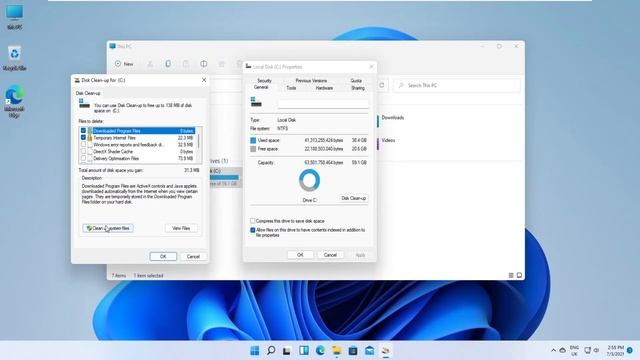Image resolution: width=640 pixels, height=360 pixels.
Task: Click the Copy icon in This PC toolbar
Action: [168, 64]
